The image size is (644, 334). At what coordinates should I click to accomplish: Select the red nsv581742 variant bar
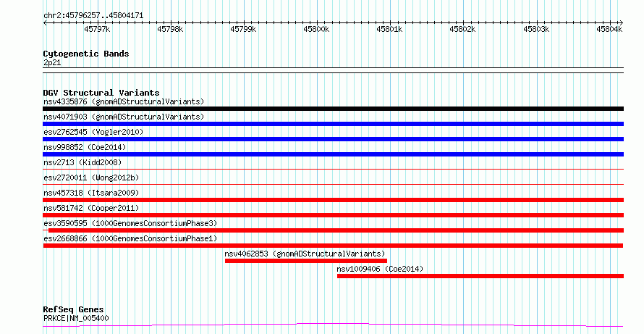click(333, 215)
